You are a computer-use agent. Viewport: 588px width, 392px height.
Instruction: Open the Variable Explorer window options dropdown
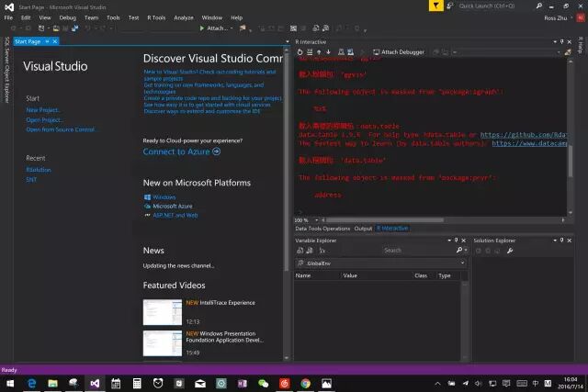pos(449,241)
